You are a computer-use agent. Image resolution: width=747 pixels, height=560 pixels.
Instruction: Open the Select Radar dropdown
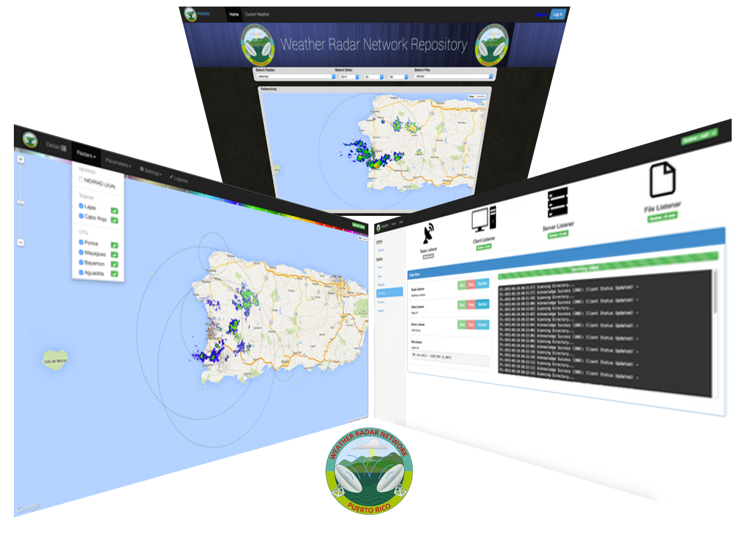click(295, 76)
